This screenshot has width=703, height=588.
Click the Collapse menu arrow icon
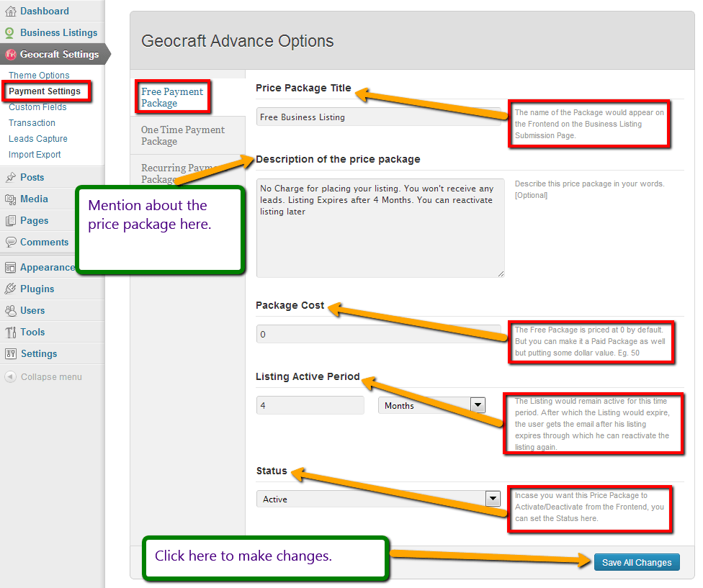click(x=10, y=377)
